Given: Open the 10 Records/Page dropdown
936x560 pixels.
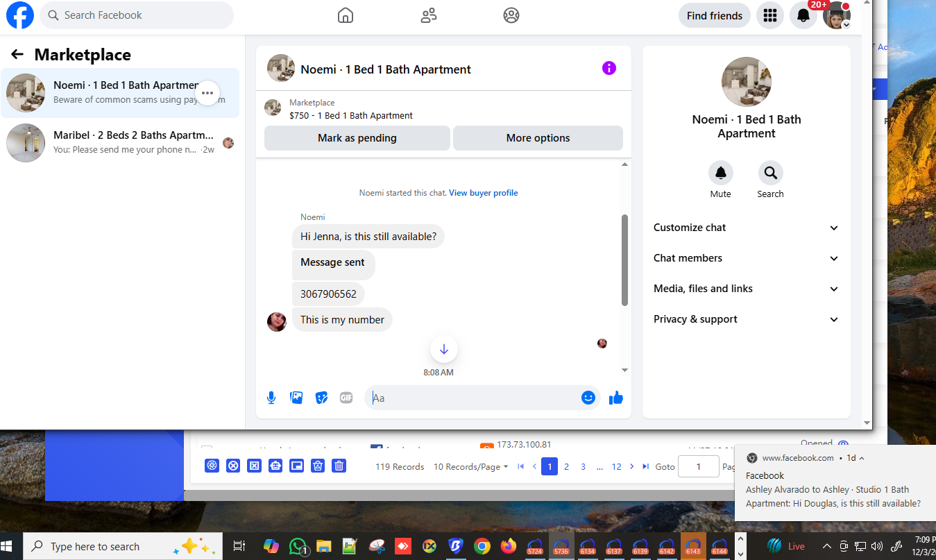Looking at the screenshot, I should coord(470,466).
